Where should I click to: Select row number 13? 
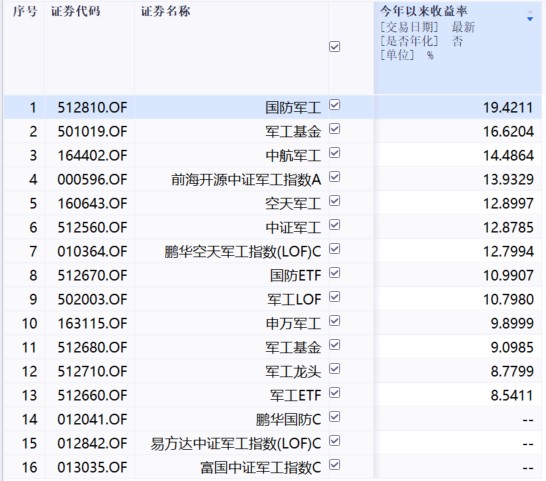29,396
